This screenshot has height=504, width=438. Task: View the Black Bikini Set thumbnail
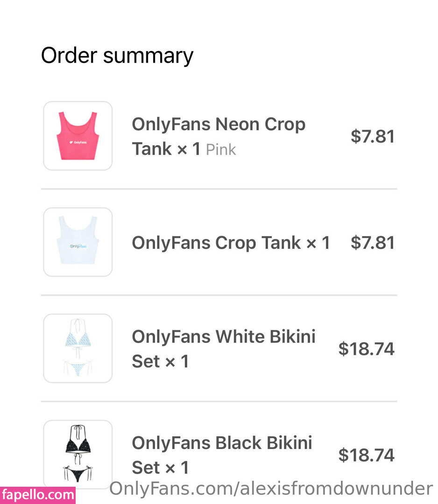pyautogui.click(x=78, y=454)
